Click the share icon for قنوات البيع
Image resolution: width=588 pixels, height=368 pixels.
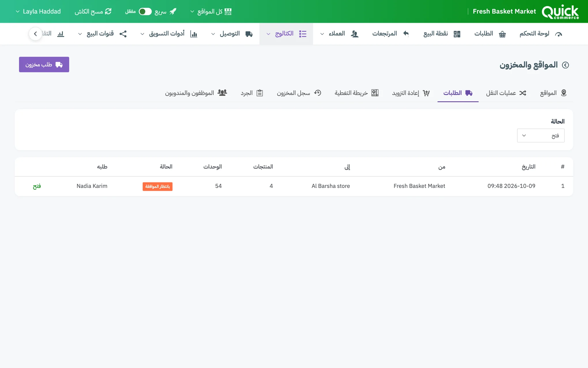(123, 34)
